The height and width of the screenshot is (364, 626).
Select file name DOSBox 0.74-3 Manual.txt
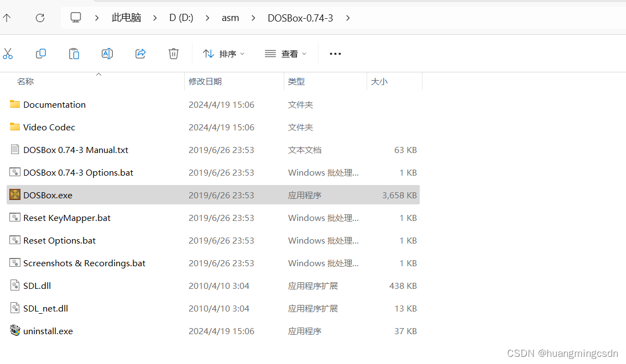[x=76, y=150]
